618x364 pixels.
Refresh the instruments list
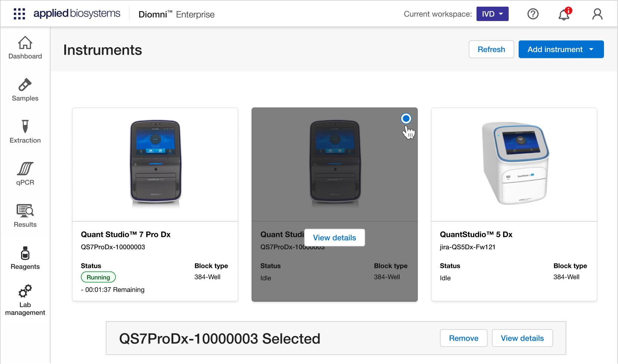click(491, 49)
